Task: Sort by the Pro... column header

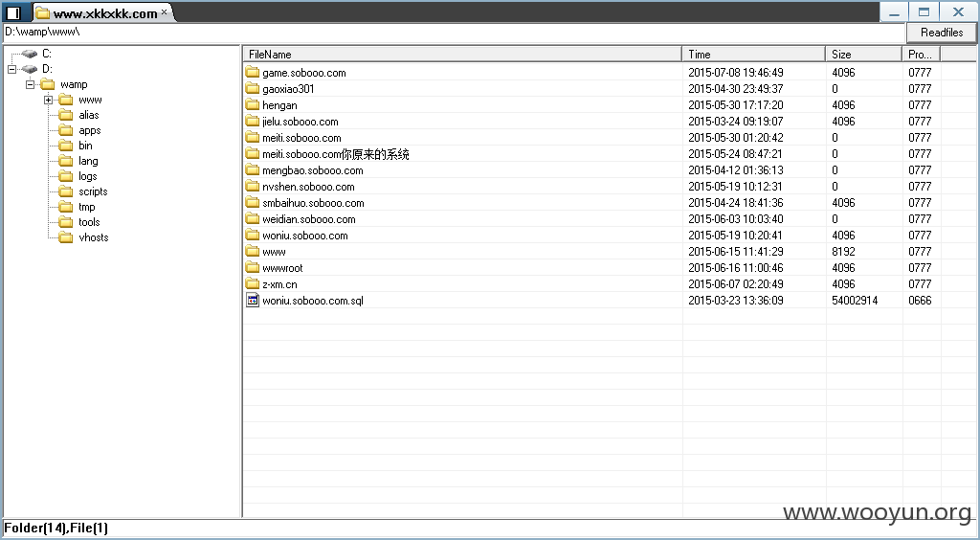Action: [x=922, y=55]
